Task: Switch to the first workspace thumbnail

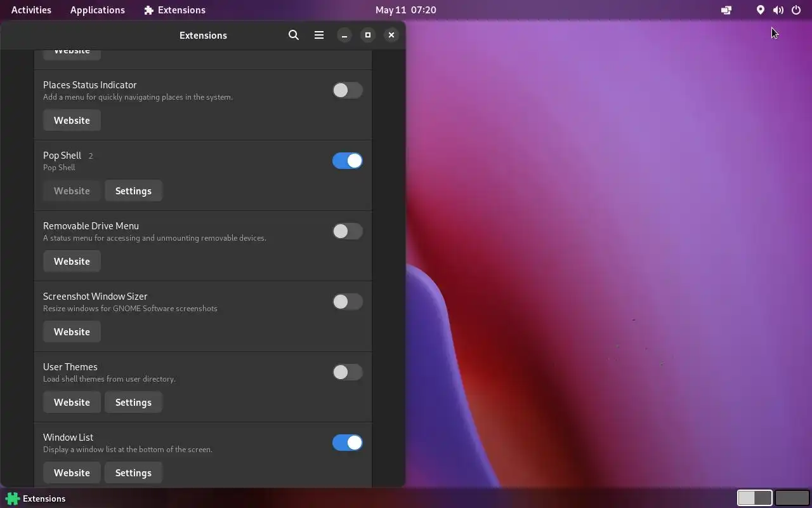Action: 754,498
